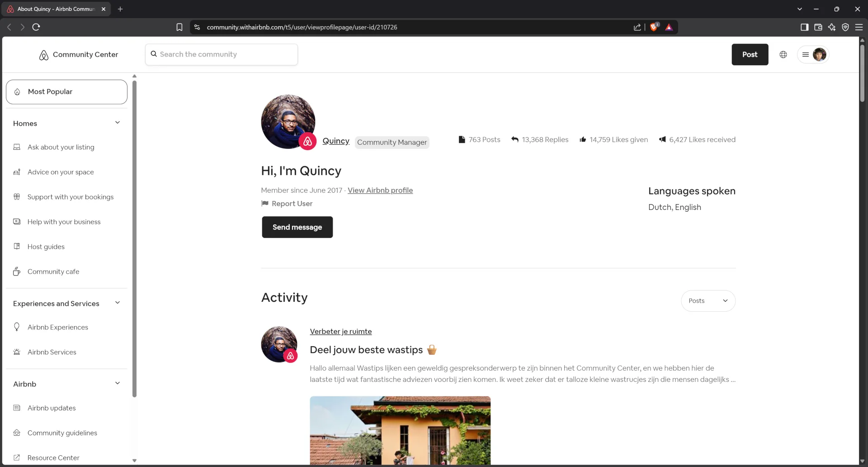Open the browser tab list chevron
Image resolution: width=868 pixels, height=467 pixels.
click(800, 9)
